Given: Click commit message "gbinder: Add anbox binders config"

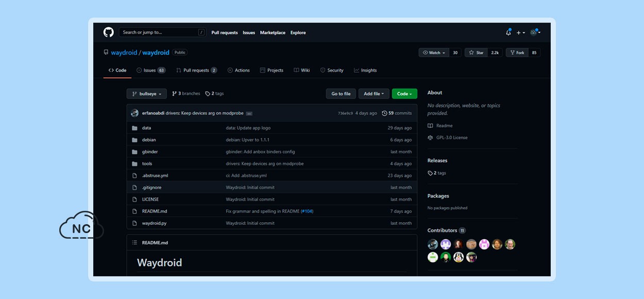Looking at the screenshot, I should (x=261, y=152).
